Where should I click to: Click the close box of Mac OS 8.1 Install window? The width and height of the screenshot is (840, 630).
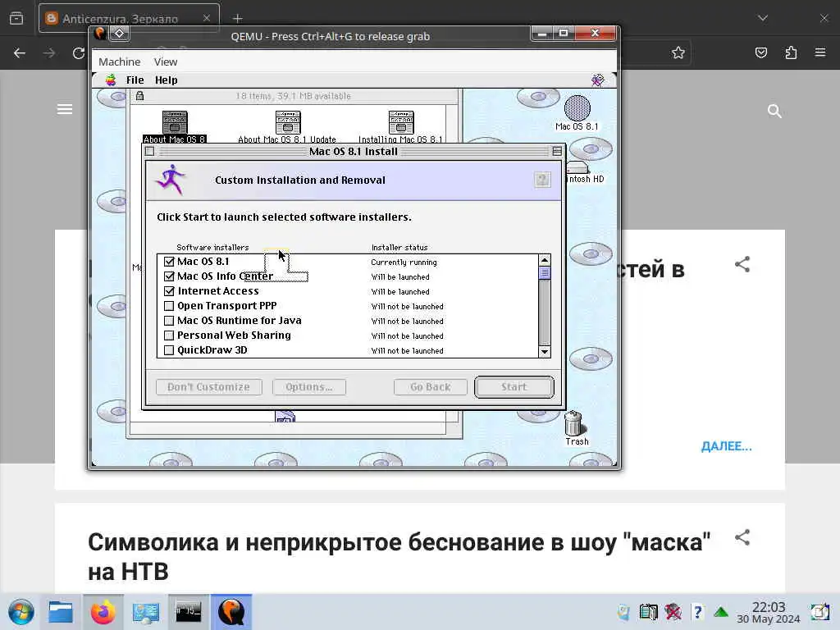click(150, 152)
